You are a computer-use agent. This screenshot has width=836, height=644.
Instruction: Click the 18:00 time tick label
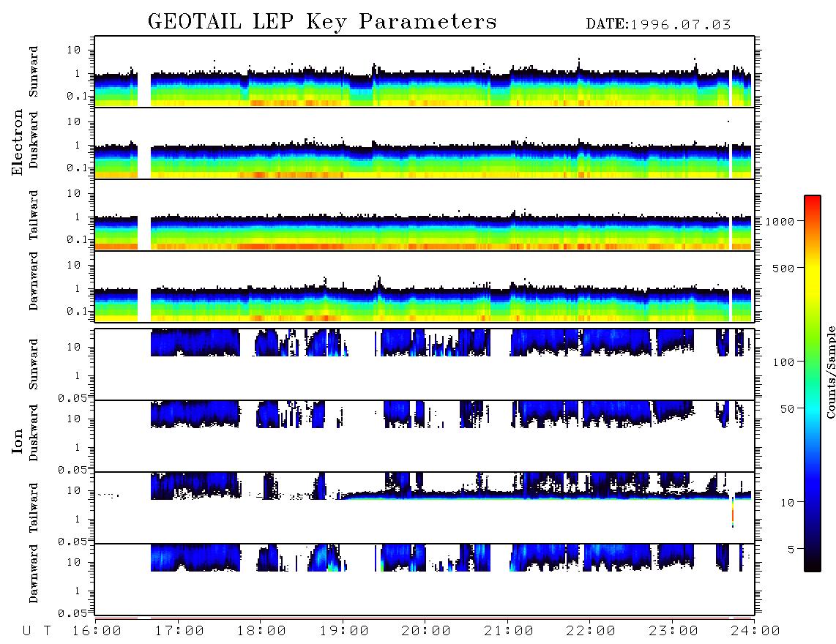(x=262, y=631)
